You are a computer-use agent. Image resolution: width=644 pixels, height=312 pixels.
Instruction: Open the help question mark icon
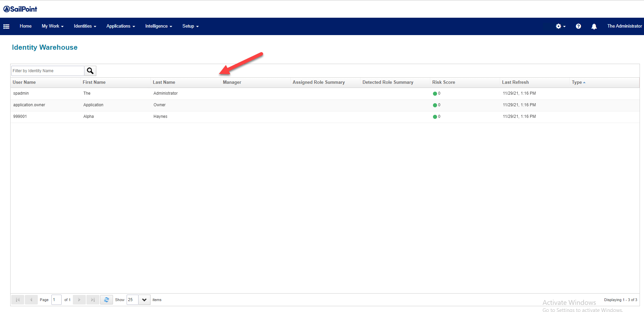pyautogui.click(x=578, y=26)
